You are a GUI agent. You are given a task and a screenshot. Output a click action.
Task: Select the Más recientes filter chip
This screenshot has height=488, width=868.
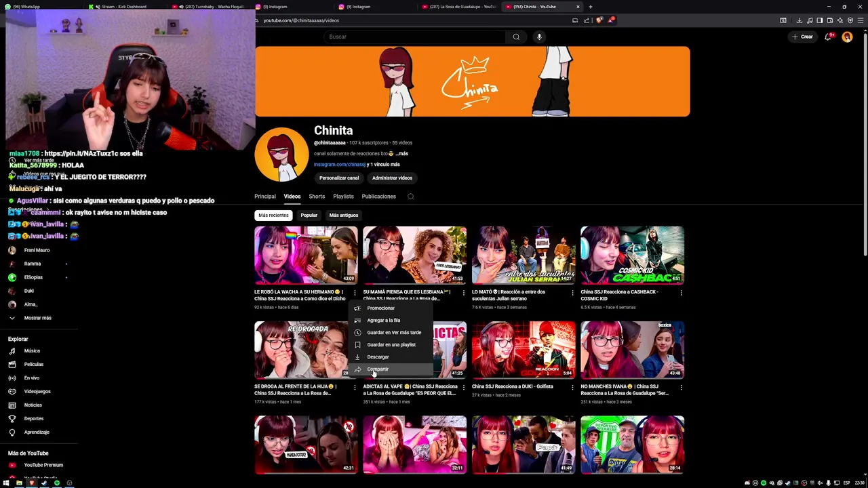pos(273,216)
